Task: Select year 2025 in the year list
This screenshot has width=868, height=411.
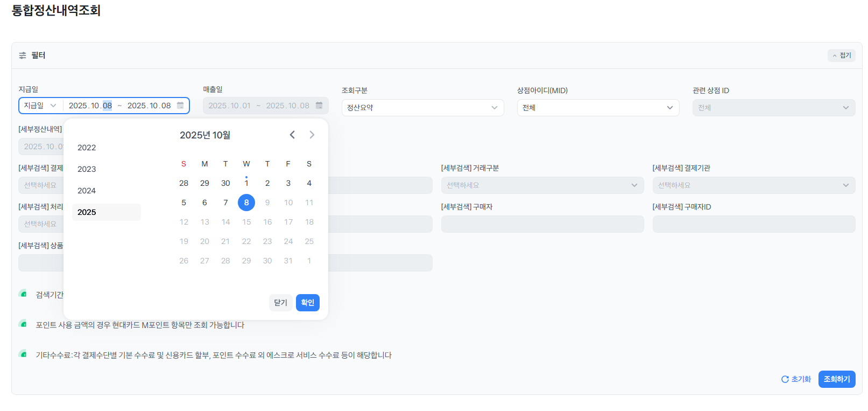Action: point(107,212)
